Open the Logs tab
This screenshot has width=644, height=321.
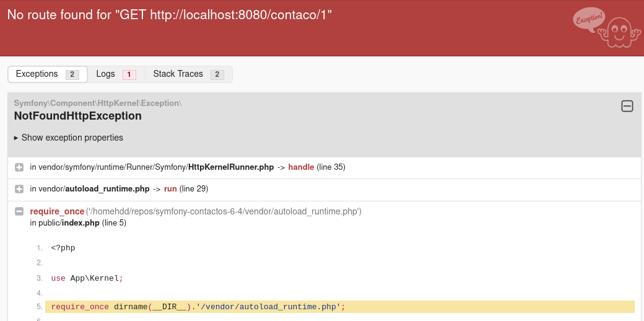[116, 74]
